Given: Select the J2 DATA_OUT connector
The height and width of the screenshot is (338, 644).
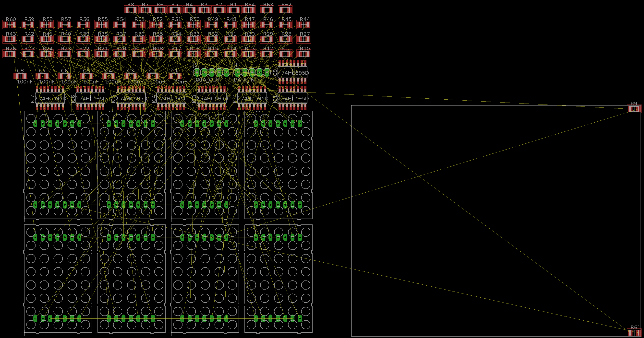Looking at the screenshot, I should (x=211, y=72).
